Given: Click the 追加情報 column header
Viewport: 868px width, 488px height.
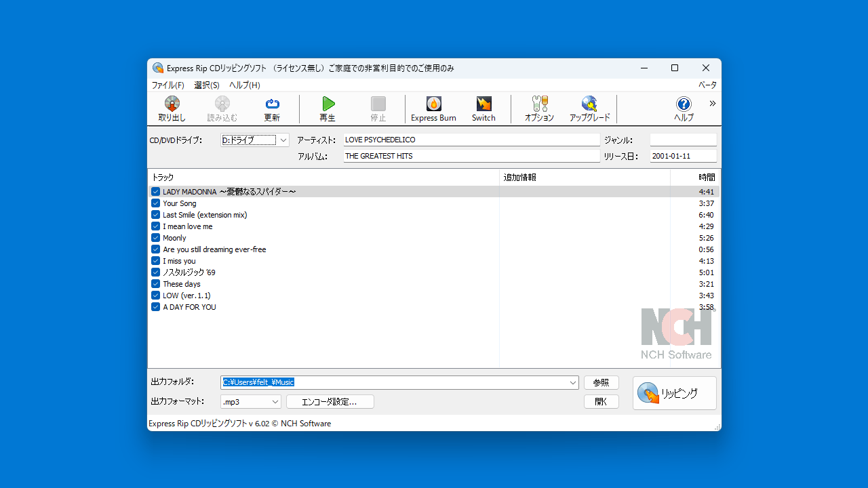Looking at the screenshot, I should pyautogui.click(x=585, y=178).
